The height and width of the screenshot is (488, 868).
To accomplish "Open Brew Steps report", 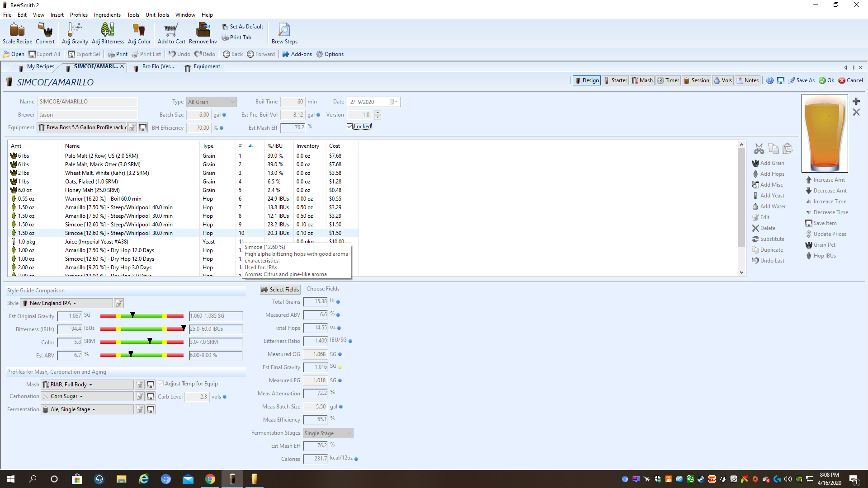I will [284, 33].
